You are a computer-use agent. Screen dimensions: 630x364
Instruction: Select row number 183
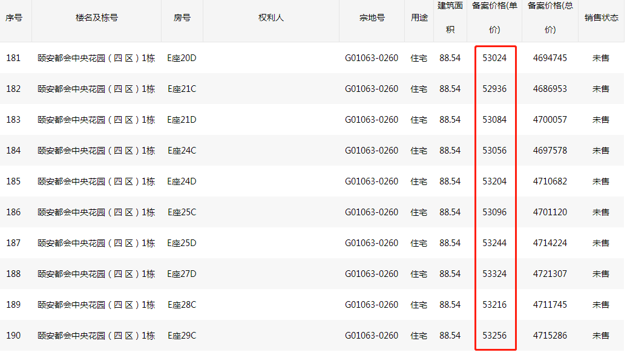[13, 120]
